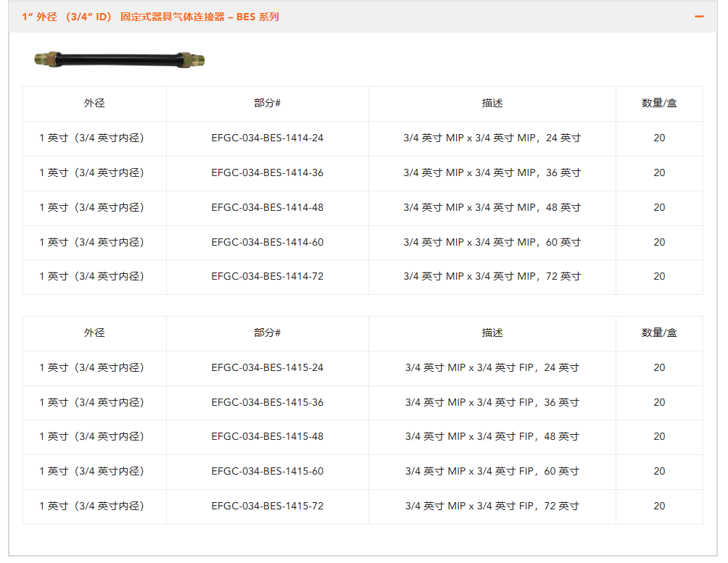Click the black gas connector hose image
Image resolution: width=728 pixels, height=563 pixels.
point(120,59)
